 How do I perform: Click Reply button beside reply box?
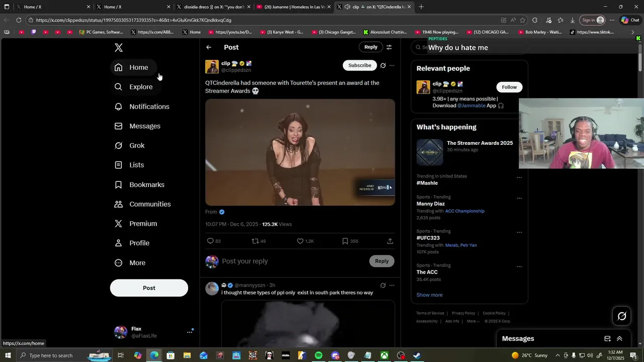click(x=382, y=261)
